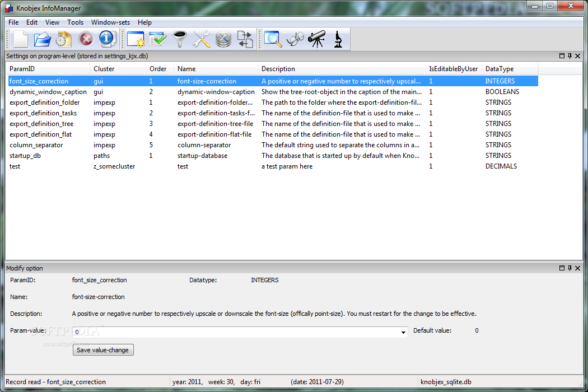This screenshot has width=588, height=392.
Task: Close the Modify option panel
Action: pyautogui.click(x=577, y=268)
